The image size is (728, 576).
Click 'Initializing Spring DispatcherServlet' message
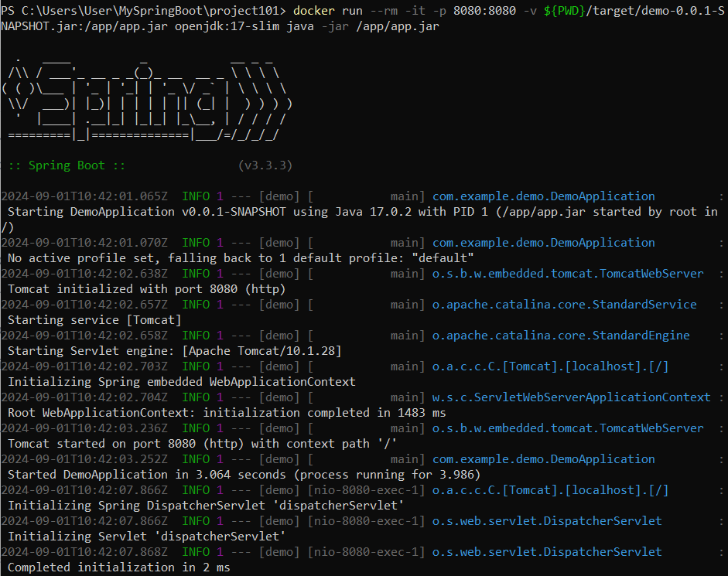pos(206,506)
